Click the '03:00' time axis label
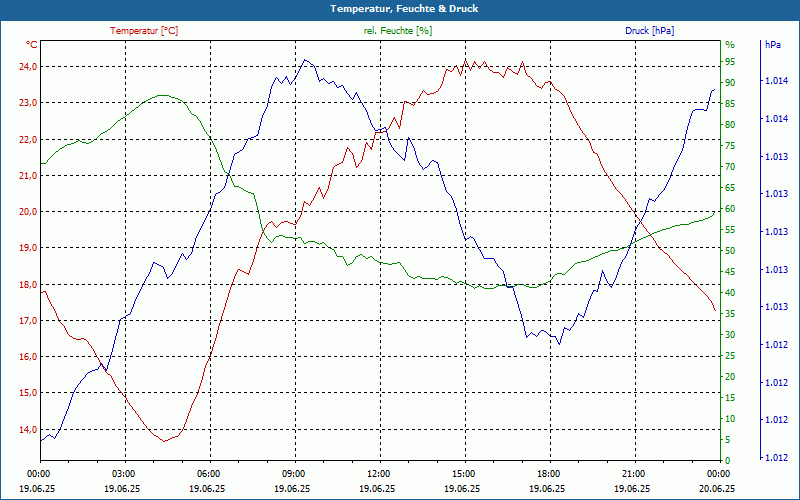800x500 pixels. pyautogui.click(x=122, y=473)
